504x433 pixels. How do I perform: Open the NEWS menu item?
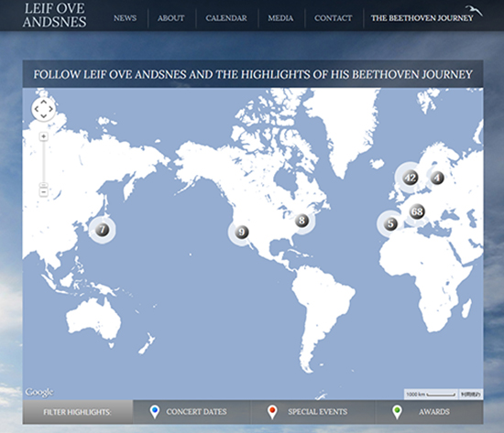pos(125,18)
